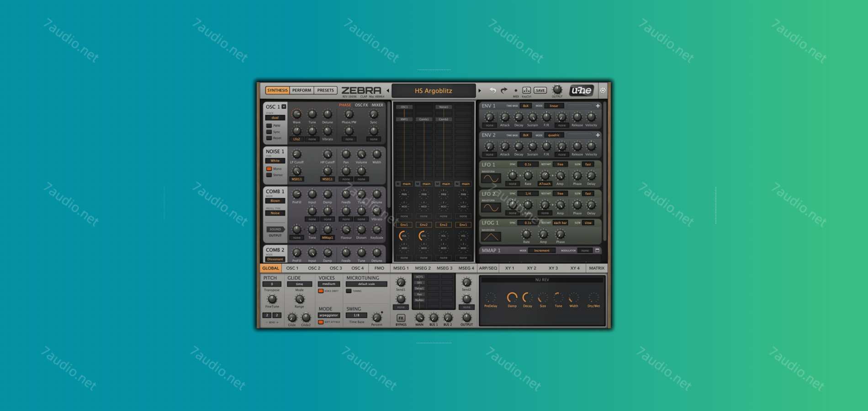Click the Swing Percent knob

[x=376, y=317]
